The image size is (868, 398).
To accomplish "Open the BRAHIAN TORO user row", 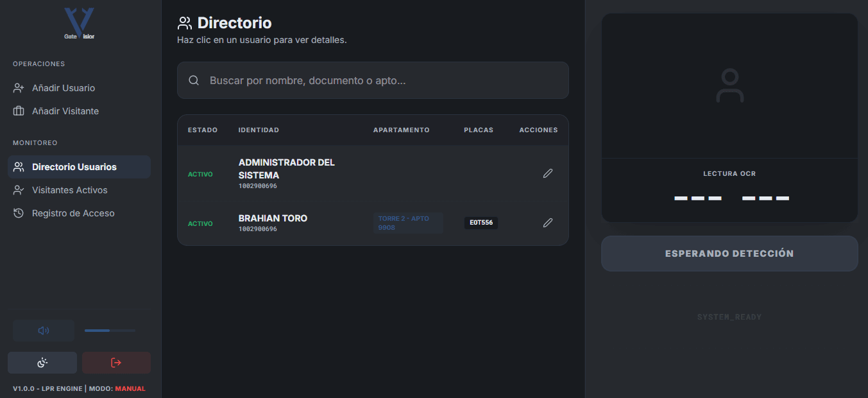I will pos(373,223).
